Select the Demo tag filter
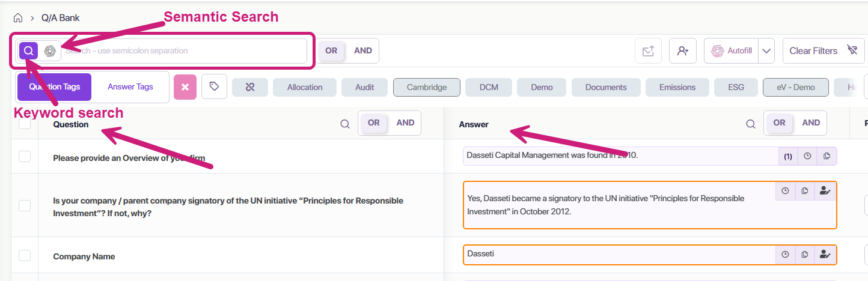Viewport: 868px width, 281px height. [542, 87]
